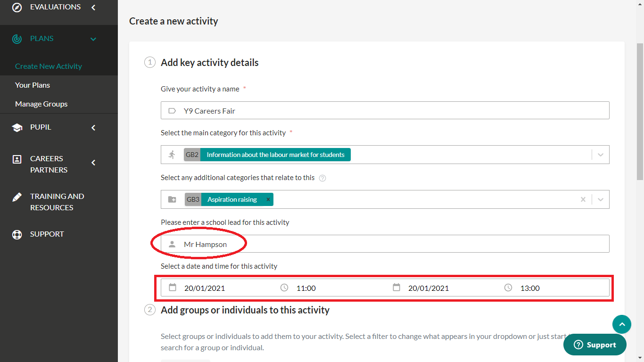Remove the Aspiration raising tag

pos(268,199)
